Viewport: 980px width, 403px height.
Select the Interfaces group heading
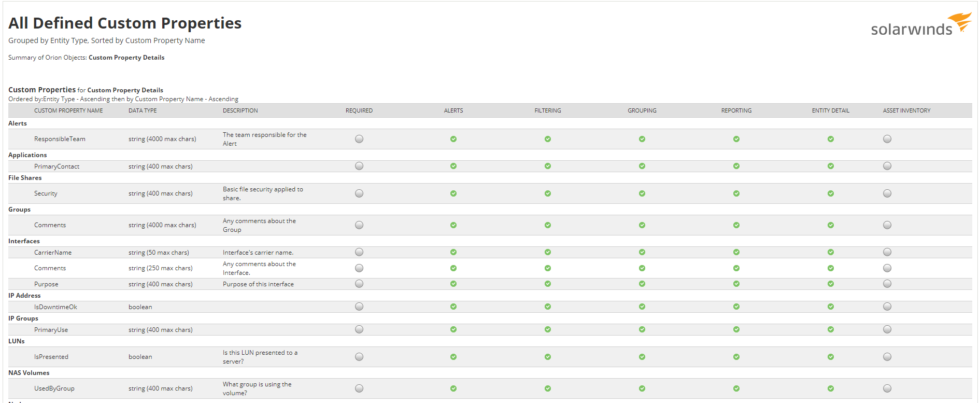[24, 241]
